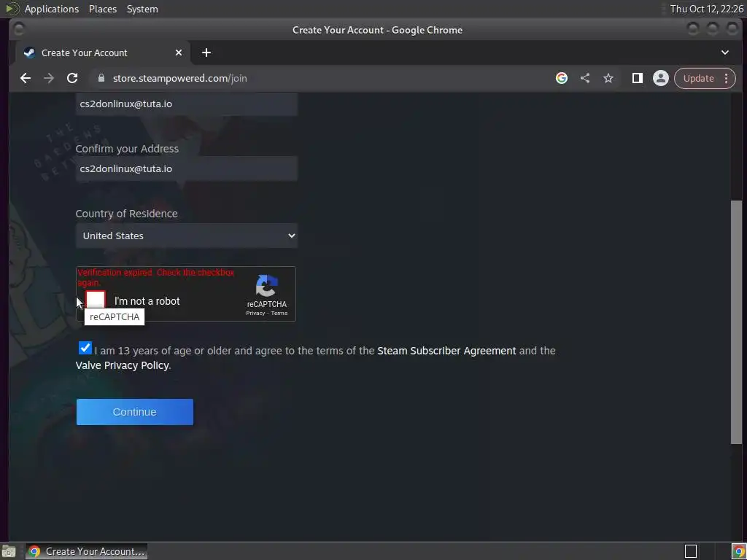Open the Places menu
Viewport: 747px width, 560px height.
(x=103, y=9)
